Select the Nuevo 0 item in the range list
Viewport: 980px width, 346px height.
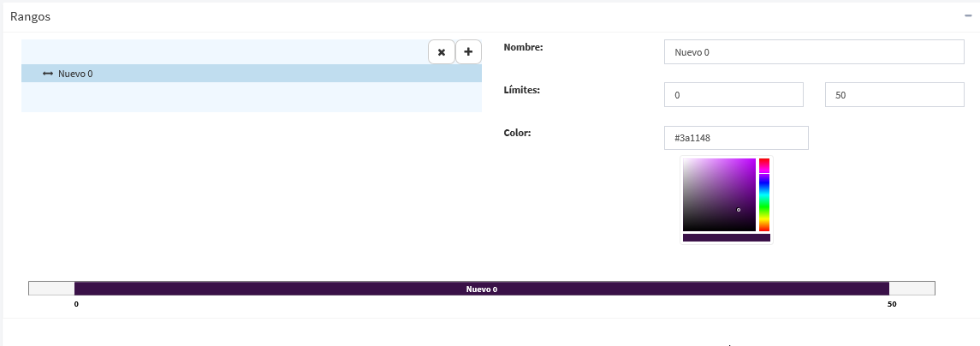point(252,73)
